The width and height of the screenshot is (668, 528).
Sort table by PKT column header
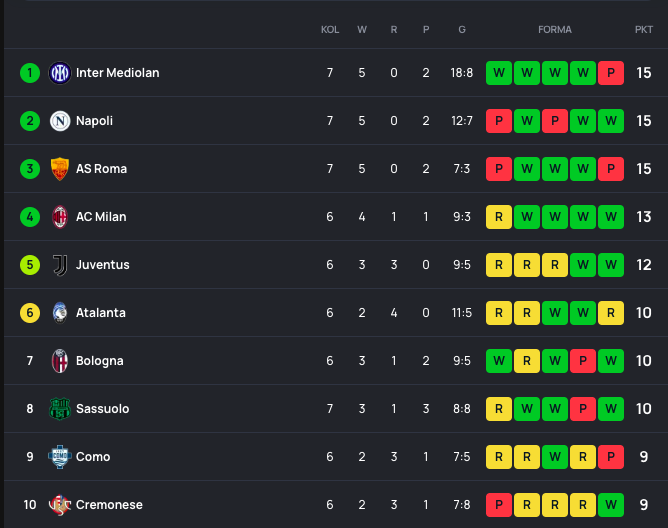[x=643, y=30]
